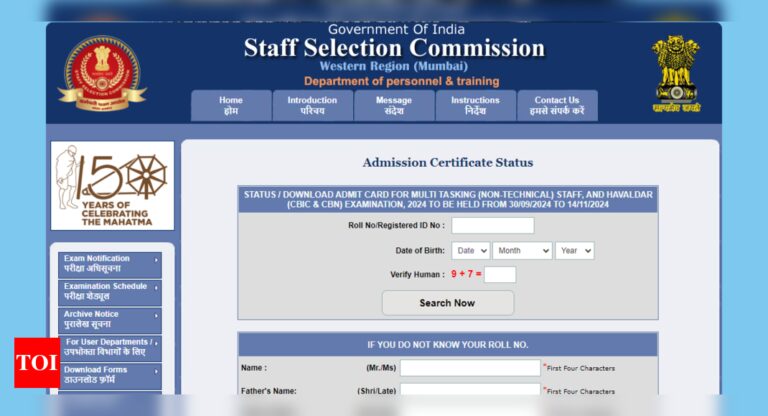Image resolution: width=768 pixels, height=416 pixels.
Task: Open the Date of Birth 'Month' dropdown
Action: point(522,250)
